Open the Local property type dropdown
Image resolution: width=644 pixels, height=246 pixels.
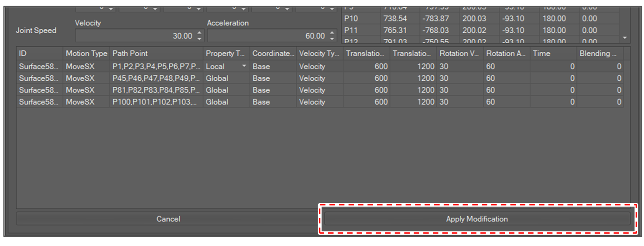tap(244, 66)
